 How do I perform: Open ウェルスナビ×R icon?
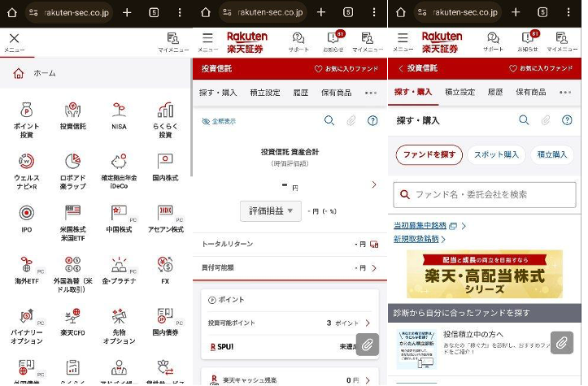[x=26, y=171]
